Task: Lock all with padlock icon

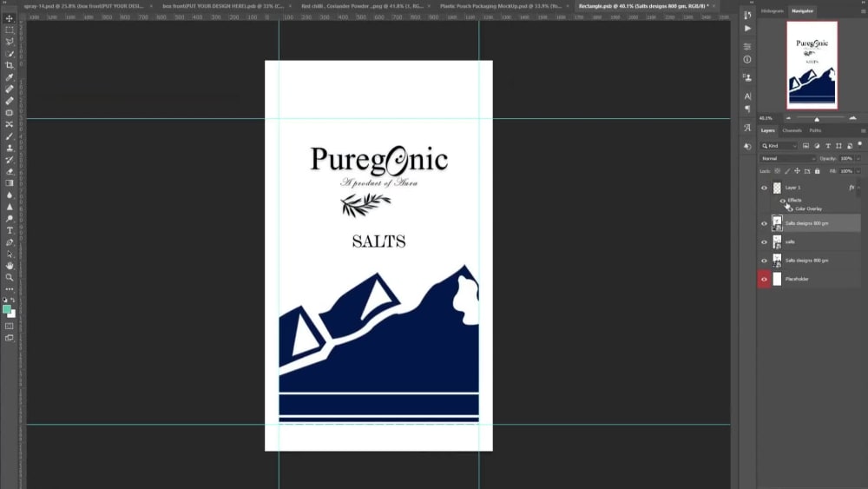Action: tap(817, 171)
